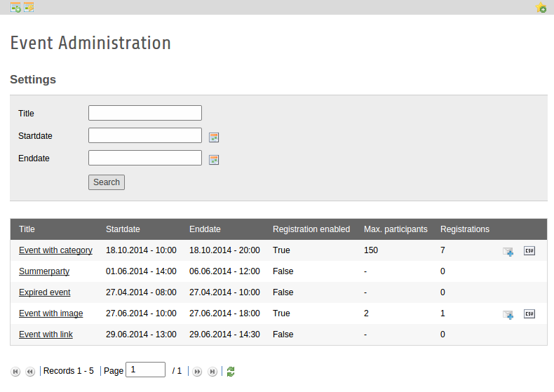Focus the Title search field

(x=145, y=113)
